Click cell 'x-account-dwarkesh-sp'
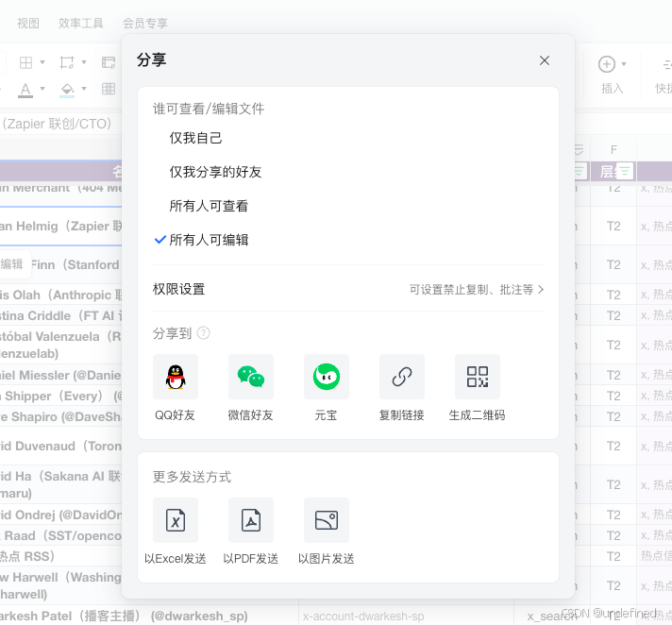This screenshot has width=672, height=625. click(406, 617)
